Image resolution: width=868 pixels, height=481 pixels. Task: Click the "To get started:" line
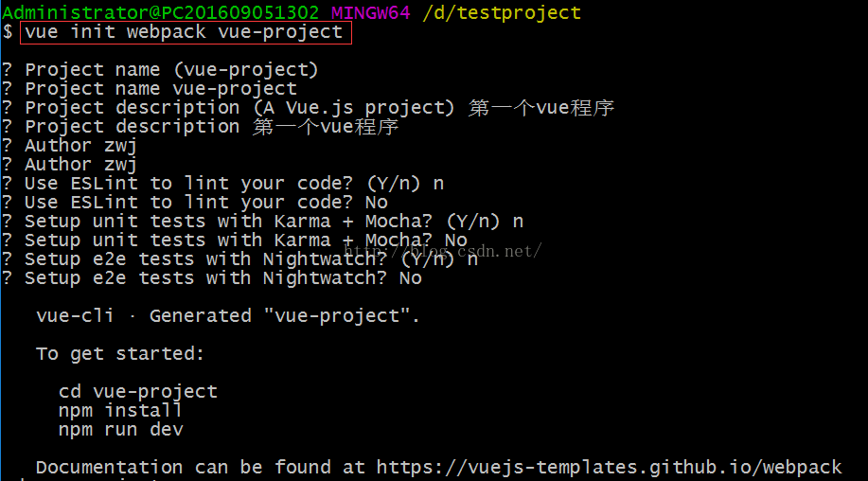tap(120, 353)
